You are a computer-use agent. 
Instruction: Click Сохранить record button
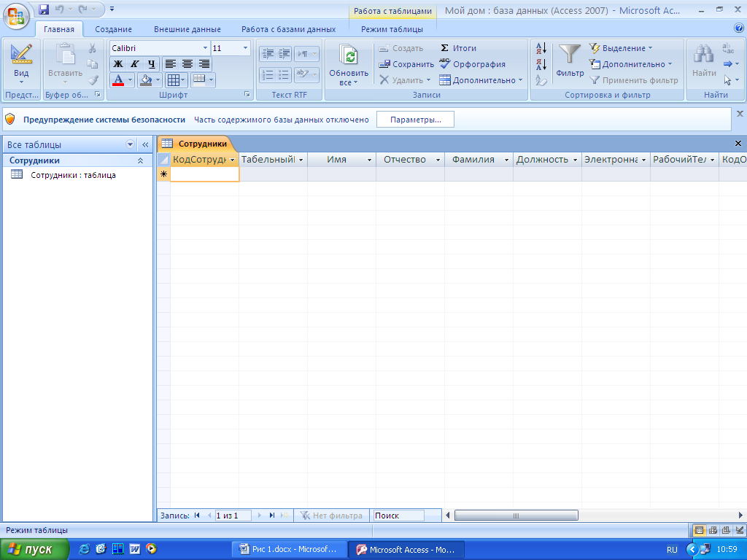406,64
